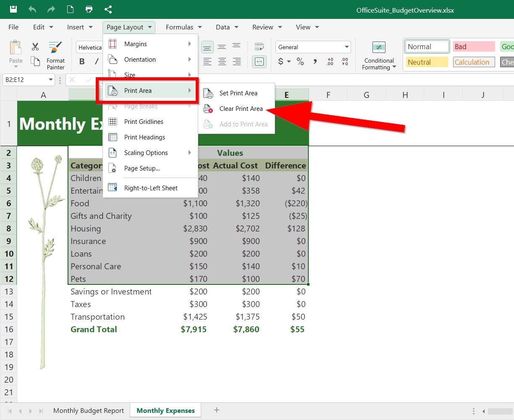Click the Share icon in title bar

tap(108, 9)
